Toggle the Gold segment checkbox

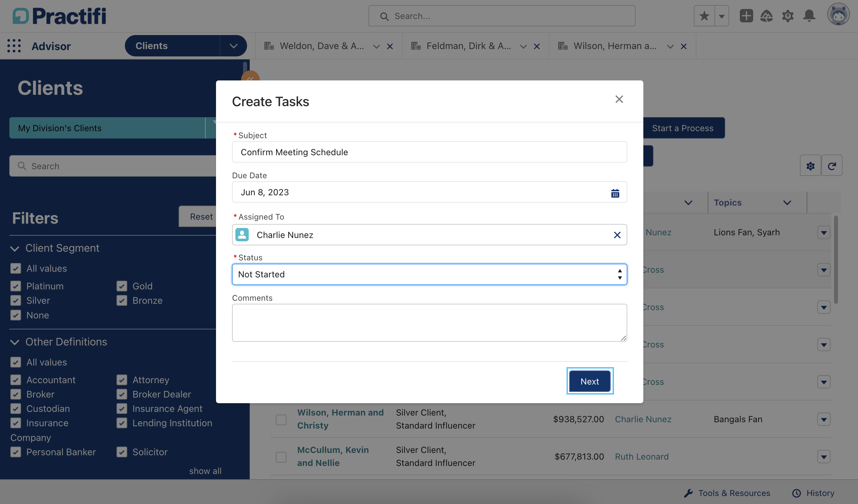(122, 286)
